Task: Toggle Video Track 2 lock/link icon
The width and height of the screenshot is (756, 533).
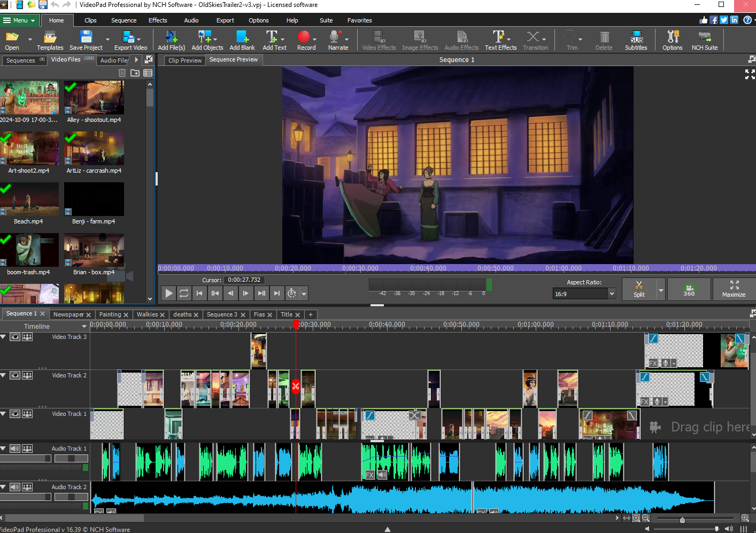Action: tap(27, 375)
